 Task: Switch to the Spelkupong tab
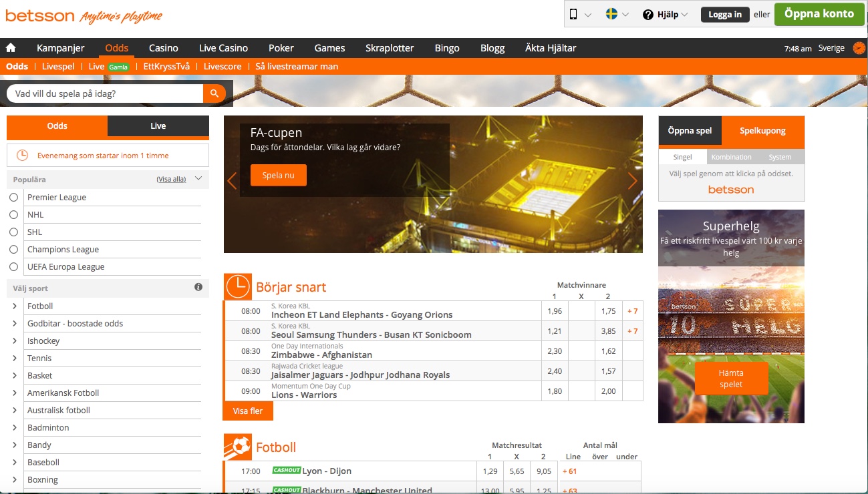tap(762, 131)
